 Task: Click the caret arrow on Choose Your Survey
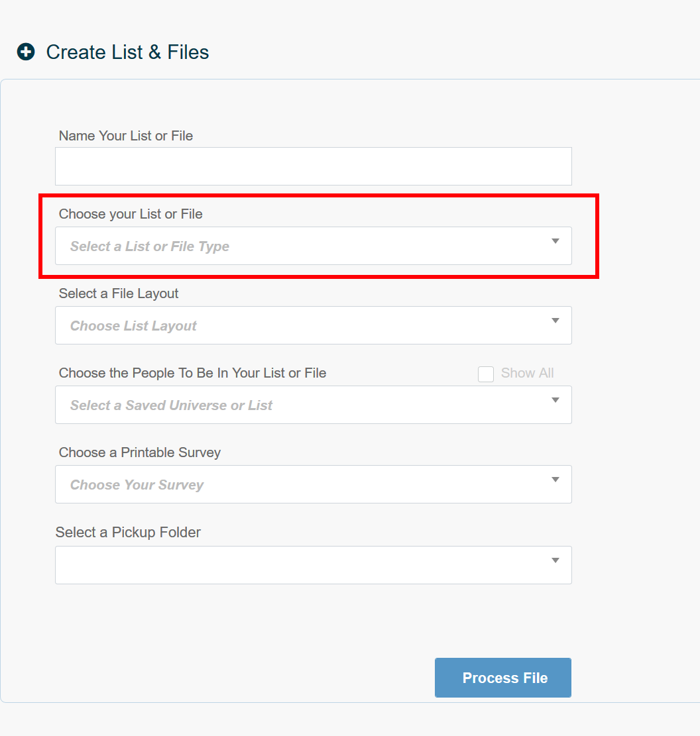click(555, 480)
